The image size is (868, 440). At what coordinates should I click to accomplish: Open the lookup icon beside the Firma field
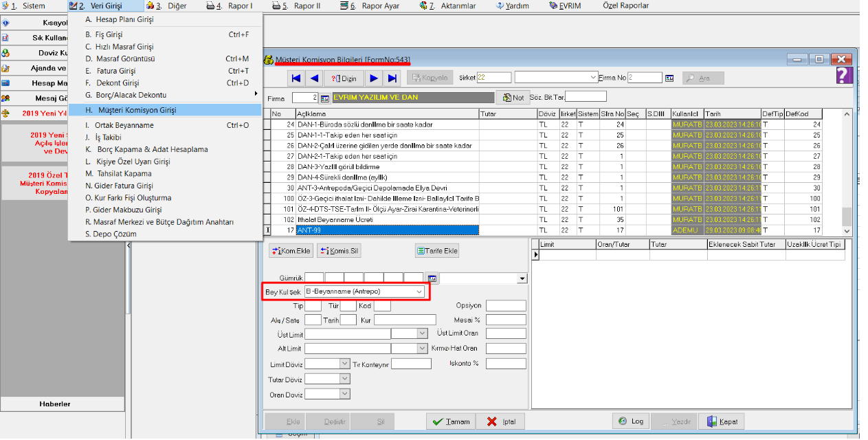click(325, 98)
